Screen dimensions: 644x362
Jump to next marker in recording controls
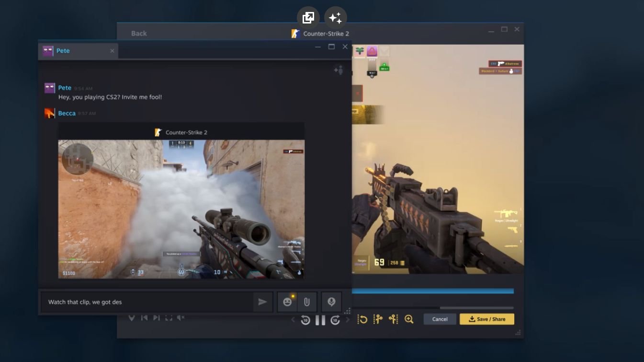click(156, 317)
